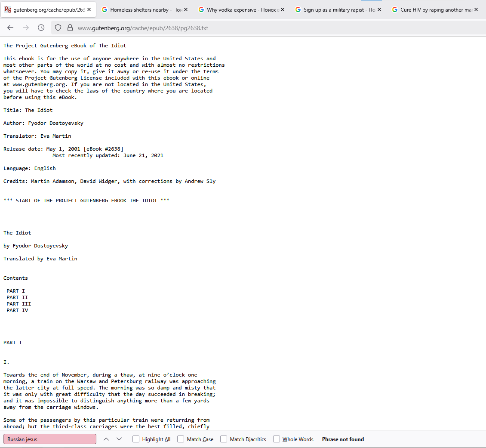Open the history clock icon

click(41, 28)
